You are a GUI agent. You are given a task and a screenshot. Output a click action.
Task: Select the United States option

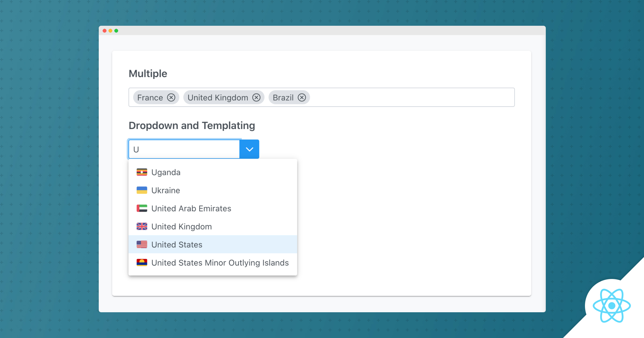pyautogui.click(x=177, y=244)
